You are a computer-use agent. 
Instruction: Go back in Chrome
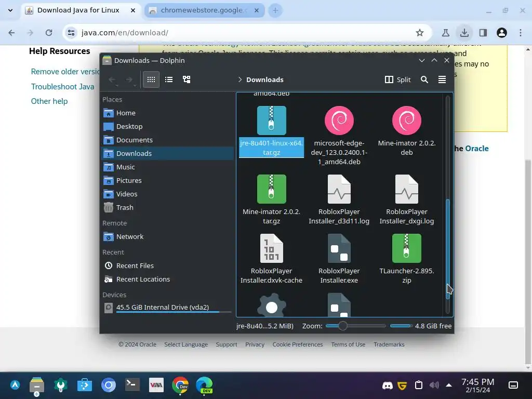click(11, 33)
